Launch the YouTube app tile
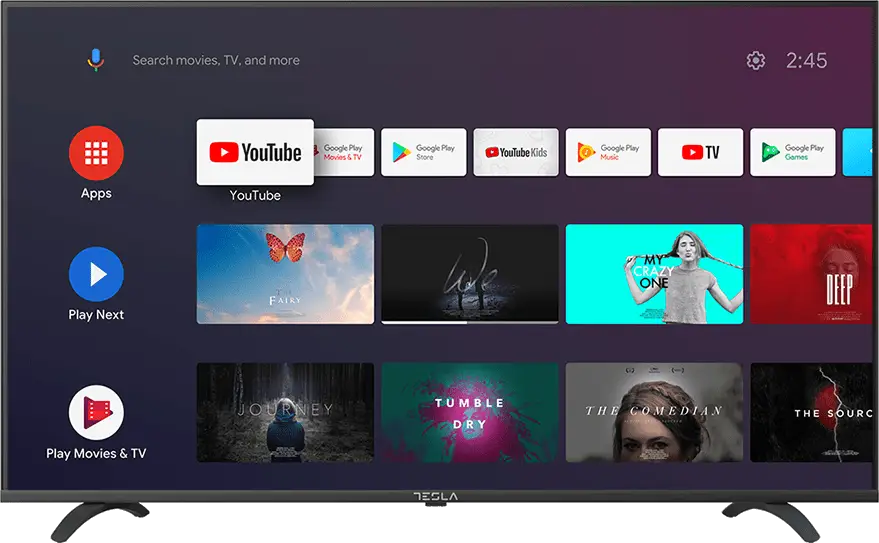879x543 pixels. (255, 152)
